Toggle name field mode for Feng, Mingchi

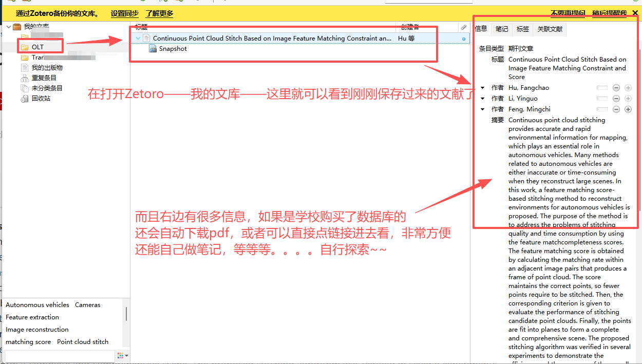602,109
